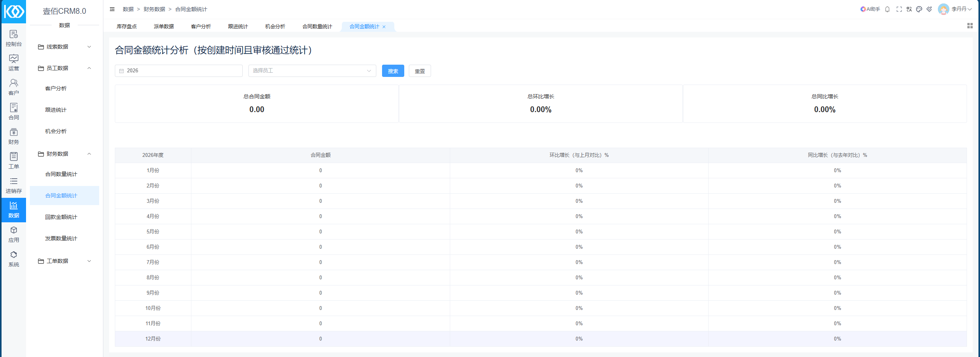Open 机会分析 in the side menu

coord(64,131)
